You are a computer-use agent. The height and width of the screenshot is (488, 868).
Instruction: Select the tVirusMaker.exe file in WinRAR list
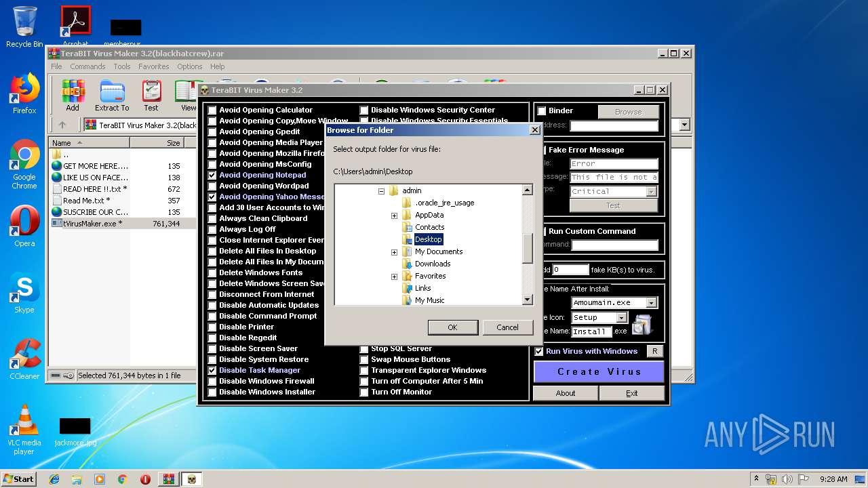92,223
